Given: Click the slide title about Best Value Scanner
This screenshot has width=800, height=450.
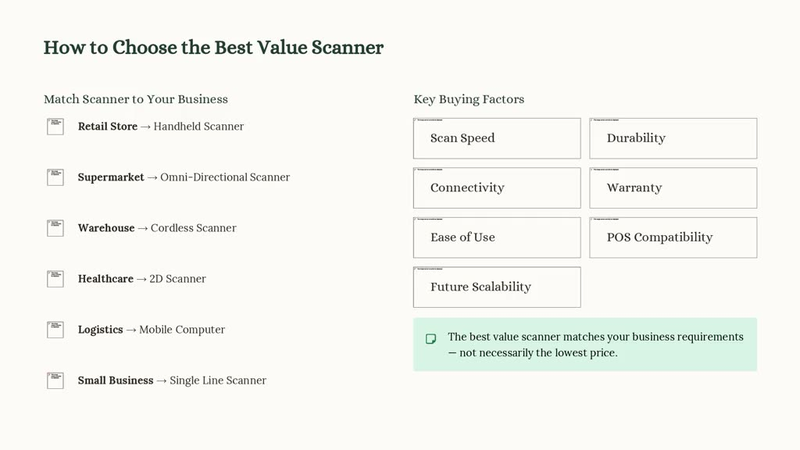Looking at the screenshot, I should (x=213, y=47).
